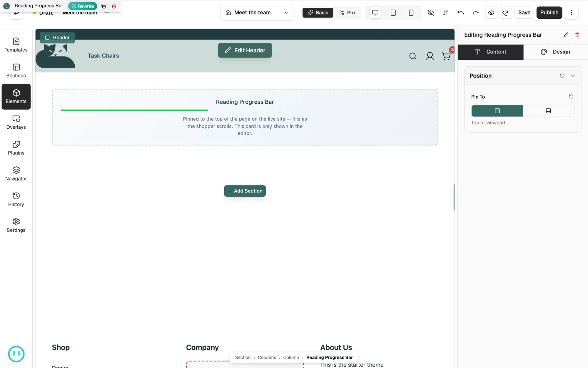
Task: Duplicate the Reading Progress Bar element
Action: tap(103, 6)
